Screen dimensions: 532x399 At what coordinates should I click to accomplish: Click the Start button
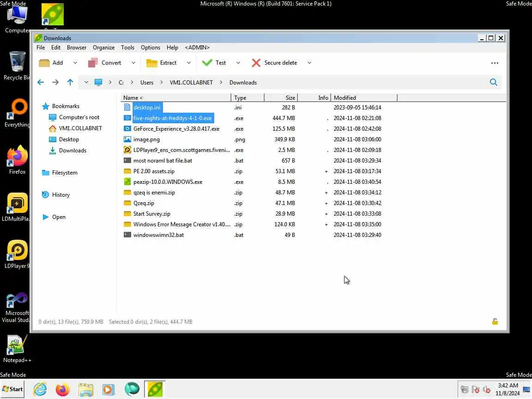[12, 389]
